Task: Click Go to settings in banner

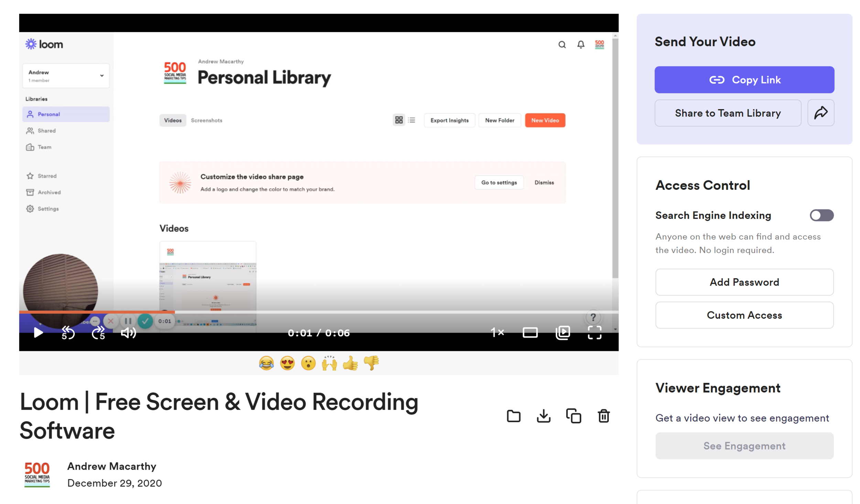Action: (x=499, y=183)
